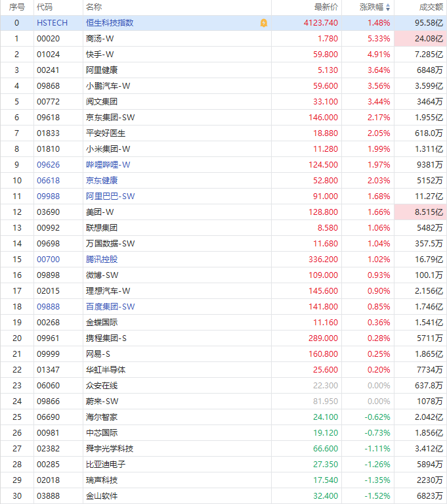Click the 代码 column header

click(45, 7)
